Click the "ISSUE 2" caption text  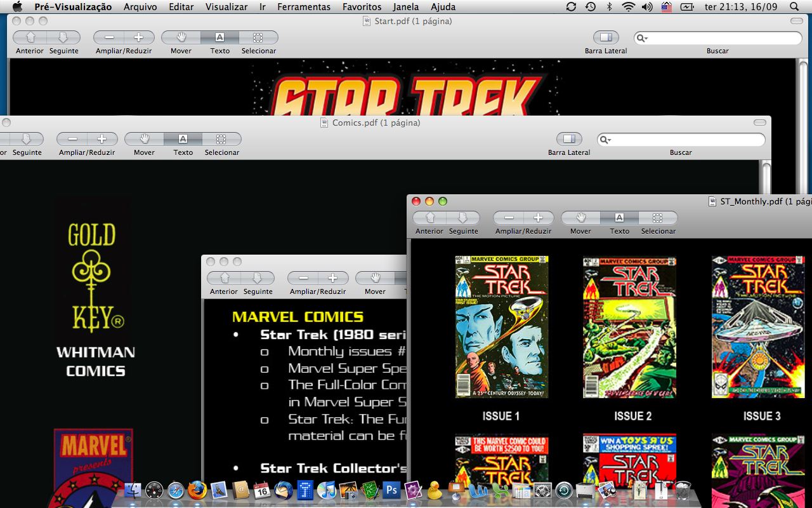point(633,416)
